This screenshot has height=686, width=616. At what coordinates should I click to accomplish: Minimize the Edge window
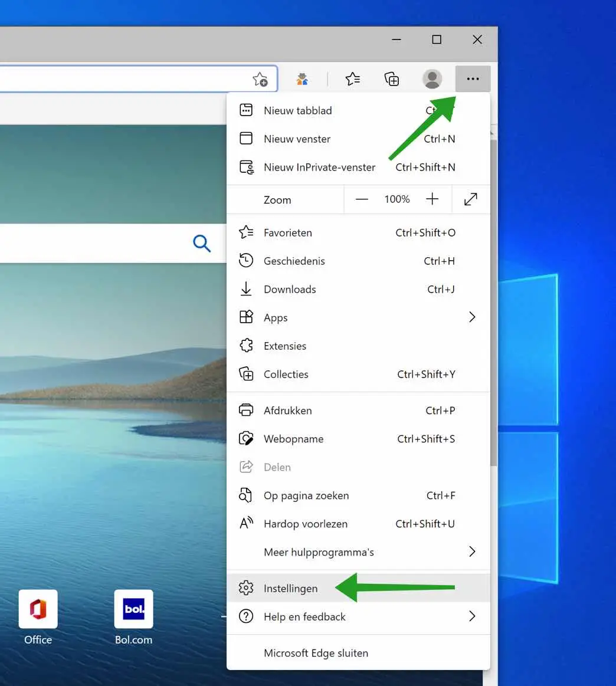coord(397,40)
